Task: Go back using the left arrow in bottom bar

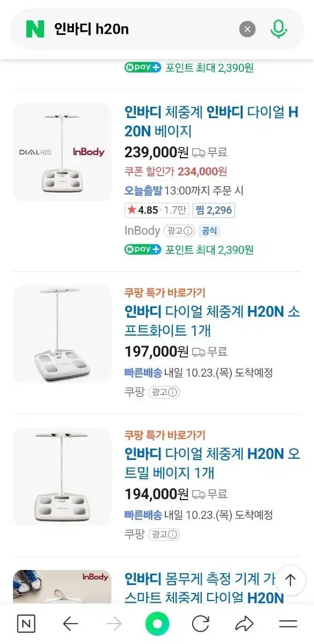Action: click(x=70, y=624)
